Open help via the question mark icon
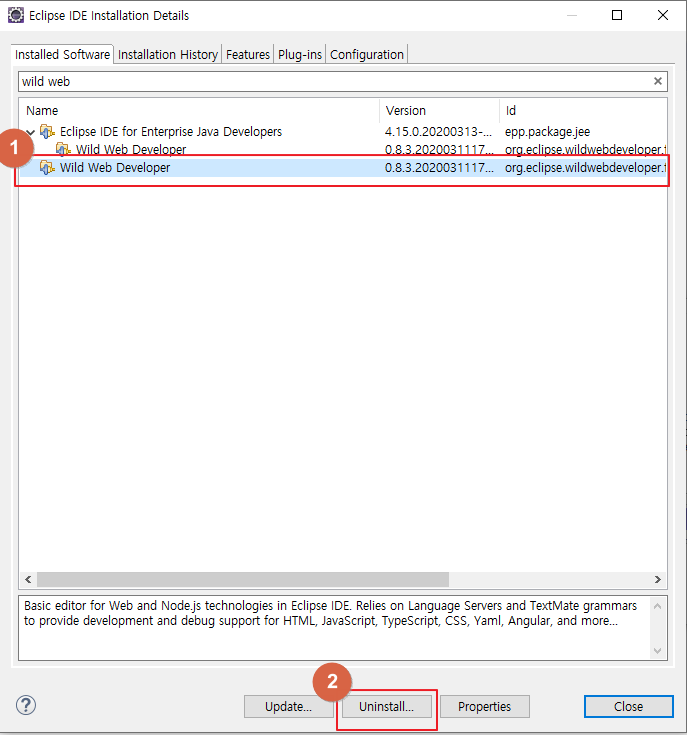The height and width of the screenshot is (735, 687). click(26, 705)
